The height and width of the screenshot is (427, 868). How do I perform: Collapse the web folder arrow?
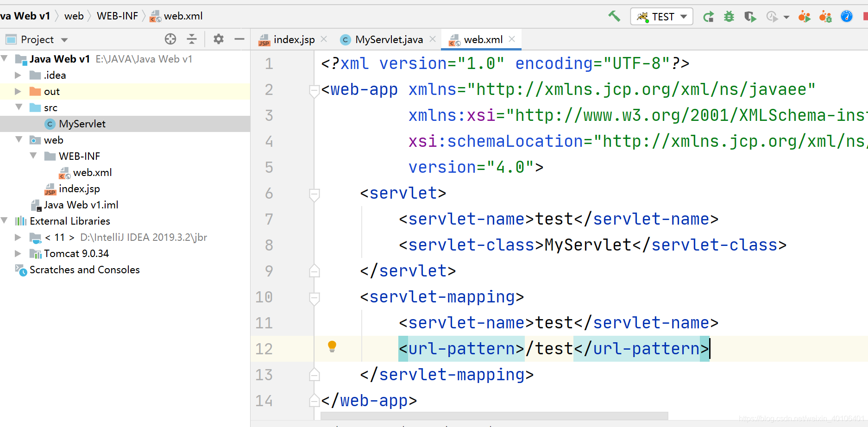click(x=19, y=140)
